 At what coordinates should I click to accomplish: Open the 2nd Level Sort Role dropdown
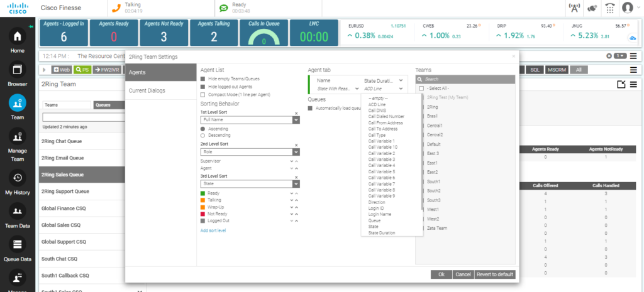[250, 152]
